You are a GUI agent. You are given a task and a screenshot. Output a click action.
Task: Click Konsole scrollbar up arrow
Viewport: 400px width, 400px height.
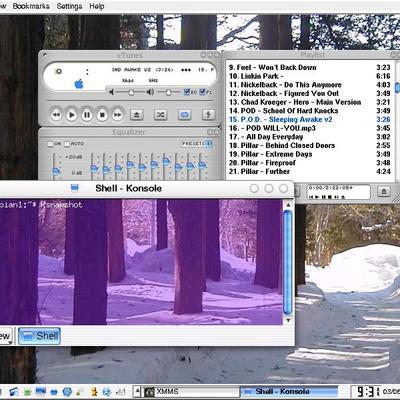point(288,205)
